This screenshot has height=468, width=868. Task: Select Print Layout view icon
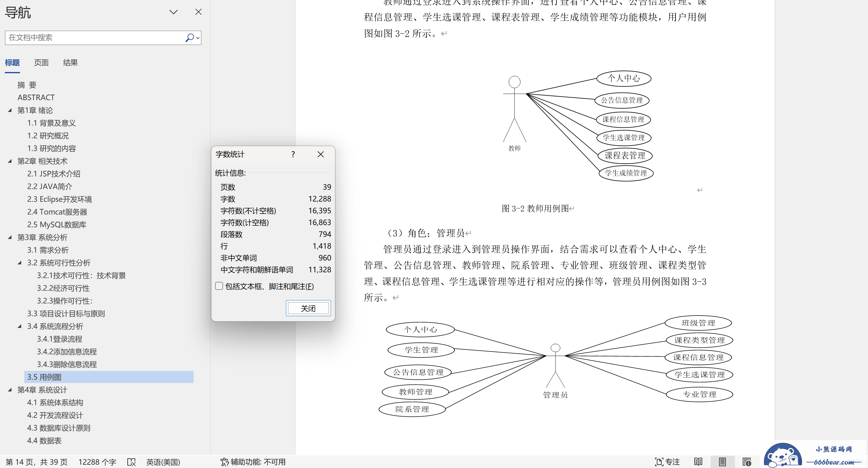[x=722, y=462]
